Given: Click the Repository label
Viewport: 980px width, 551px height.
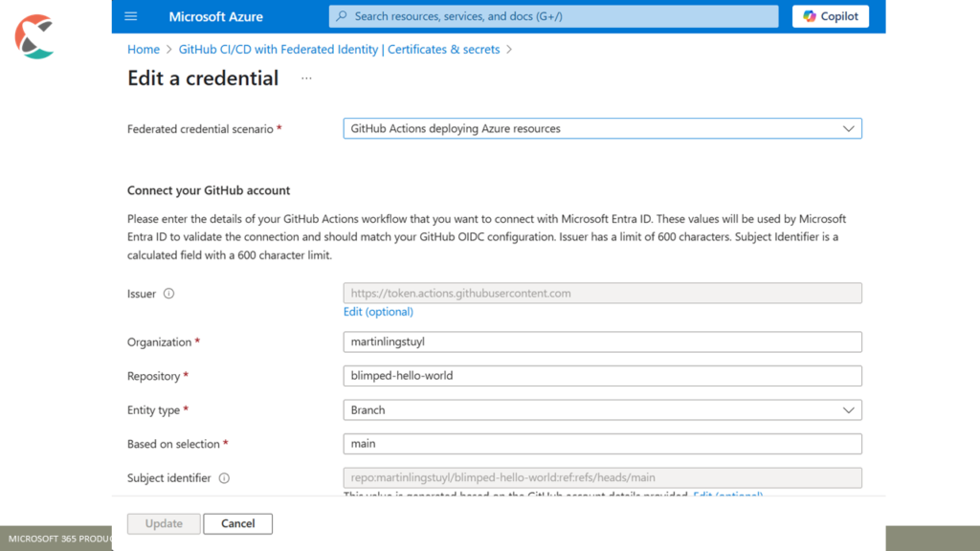Looking at the screenshot, I should [154, 376].
